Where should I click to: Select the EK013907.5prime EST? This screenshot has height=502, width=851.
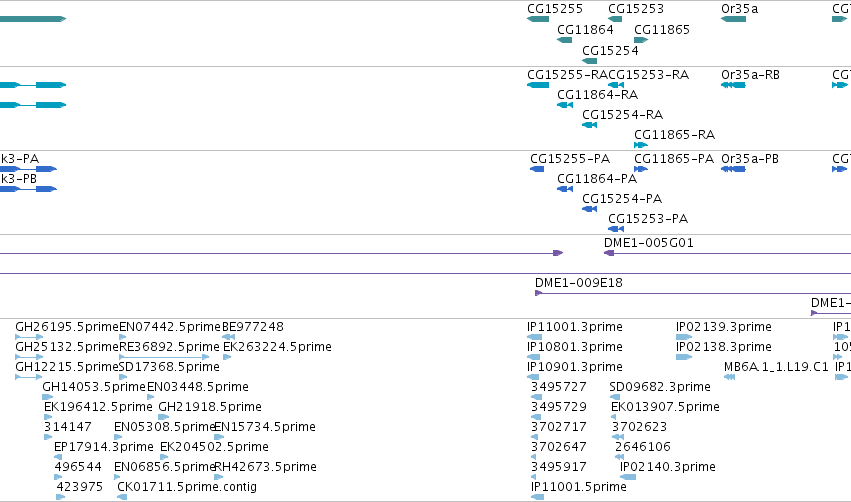click(x=613, y=417)
